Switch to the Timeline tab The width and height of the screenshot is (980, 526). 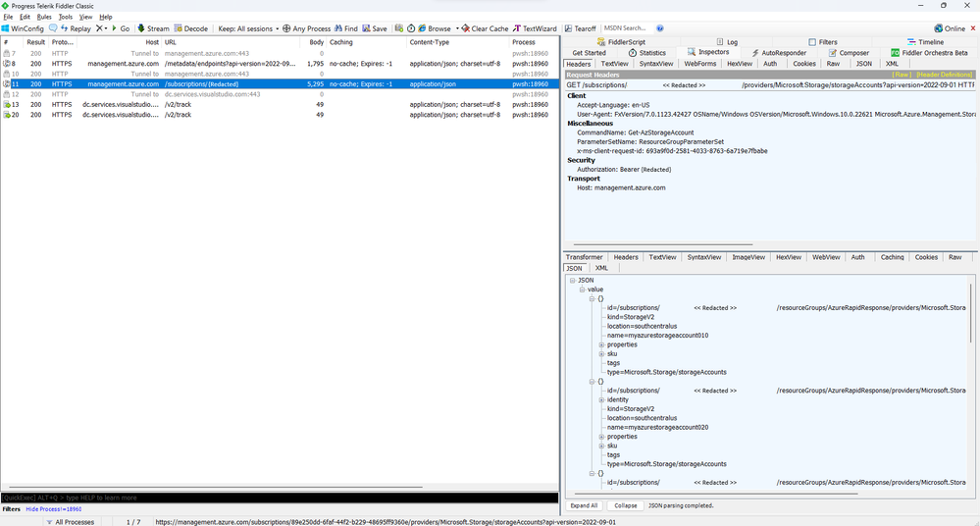[x=925, y=42]
